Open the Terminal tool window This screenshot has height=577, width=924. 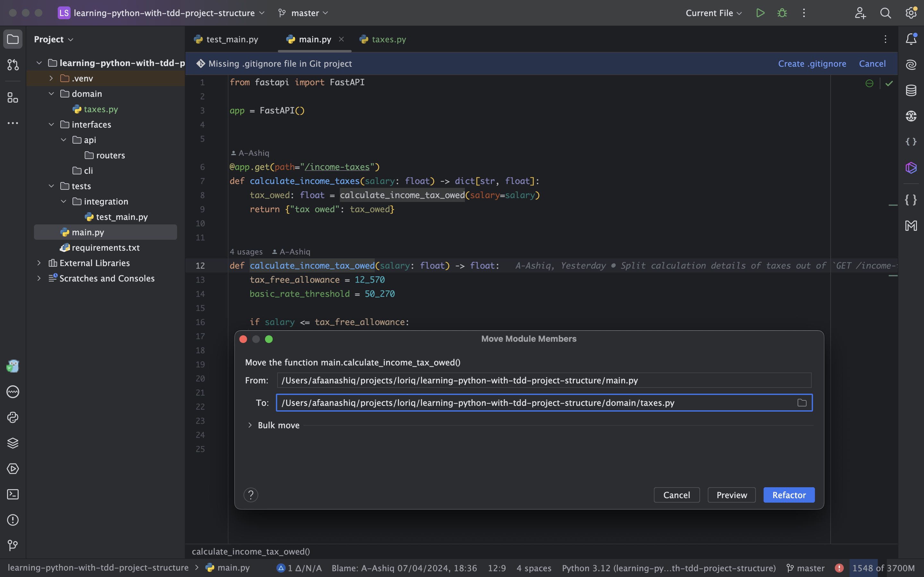point(13,494)
